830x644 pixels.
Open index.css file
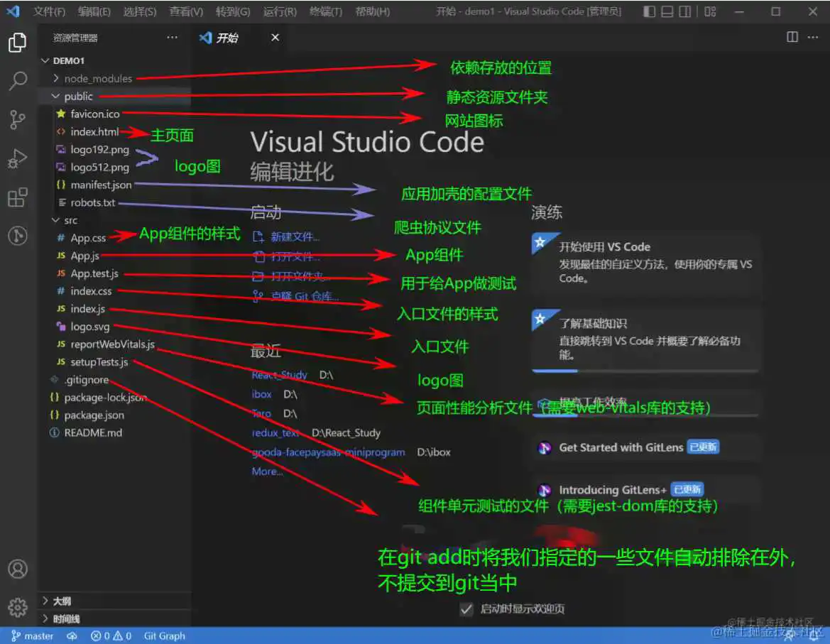91,291
